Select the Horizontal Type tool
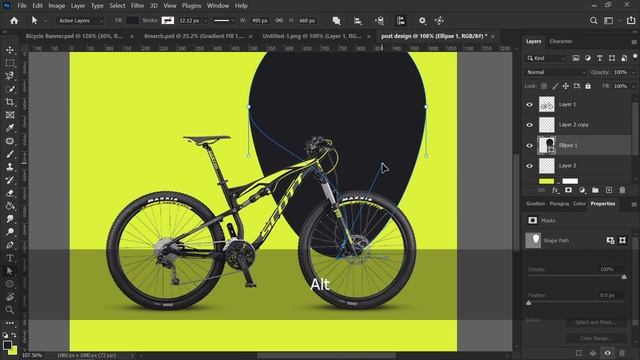This screenshot has width=640, height=360. click(x=10, y=258)
